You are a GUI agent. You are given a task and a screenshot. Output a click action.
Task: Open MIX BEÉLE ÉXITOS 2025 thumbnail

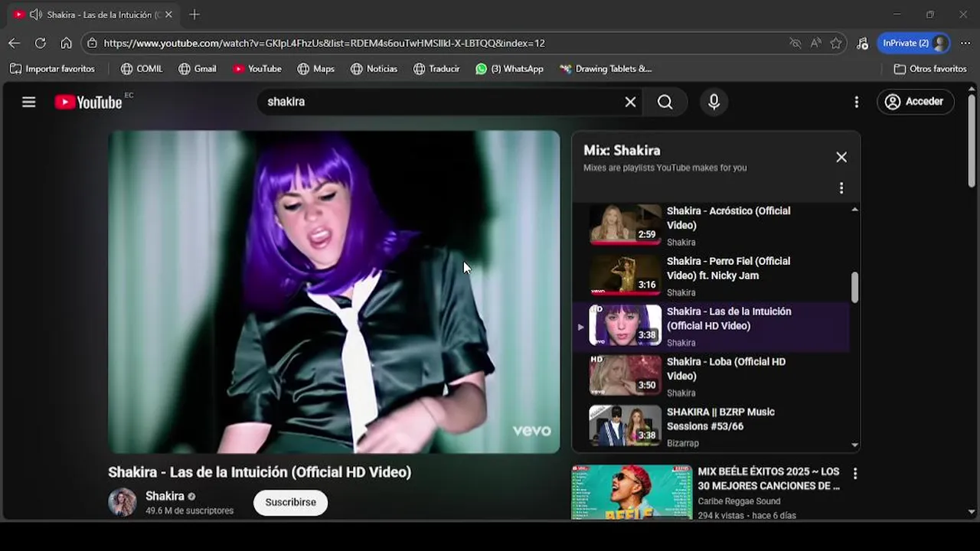click(x=632, y=492)
